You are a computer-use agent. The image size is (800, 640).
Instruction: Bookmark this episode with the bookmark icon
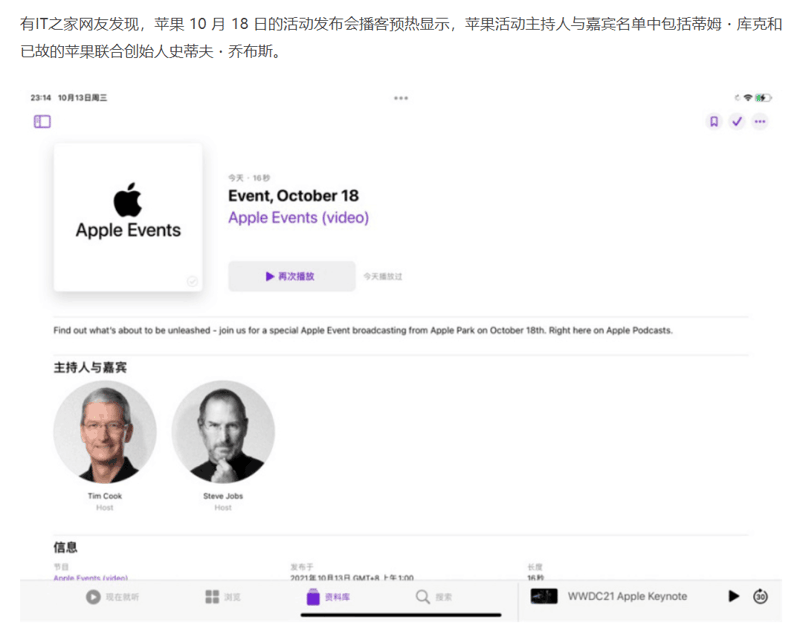click(x=714, y=121)
